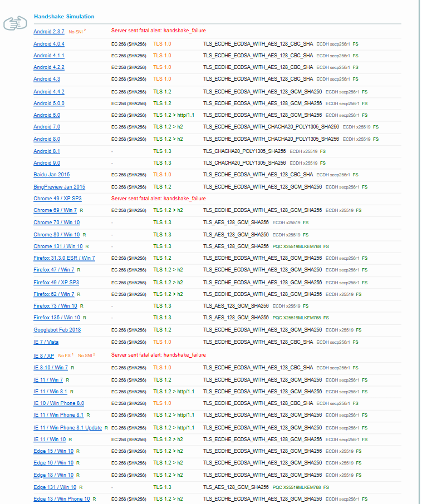
Task: Open the IE 11 / Win Phone 8.1 link
Action: pyautogui.click(x=58, y=415)
